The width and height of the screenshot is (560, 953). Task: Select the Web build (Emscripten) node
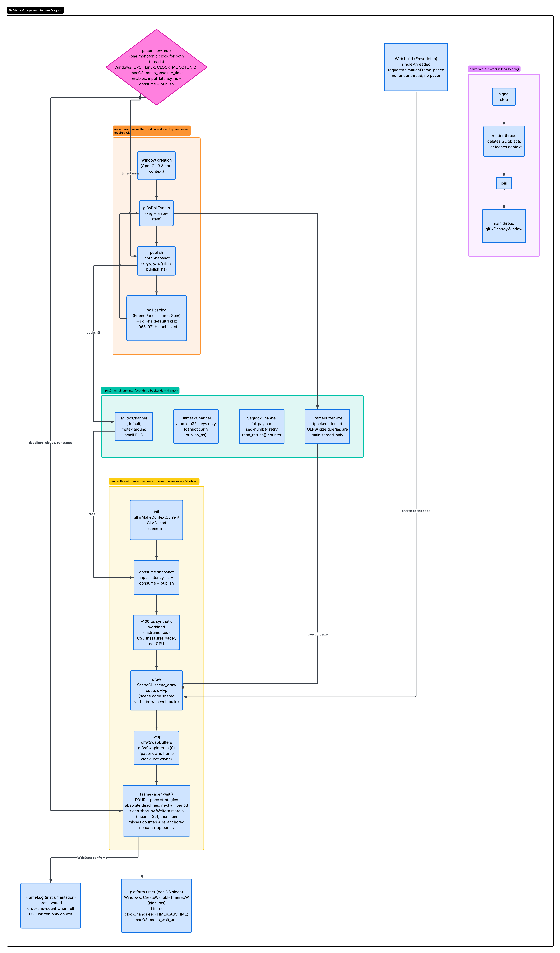pyautogui.click(x=416, y=67)
